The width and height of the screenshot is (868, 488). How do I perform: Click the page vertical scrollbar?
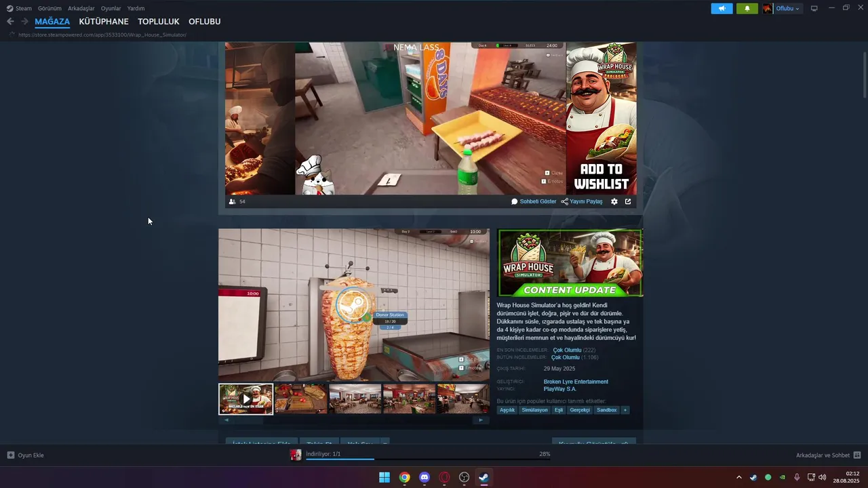tap(865, 72)
